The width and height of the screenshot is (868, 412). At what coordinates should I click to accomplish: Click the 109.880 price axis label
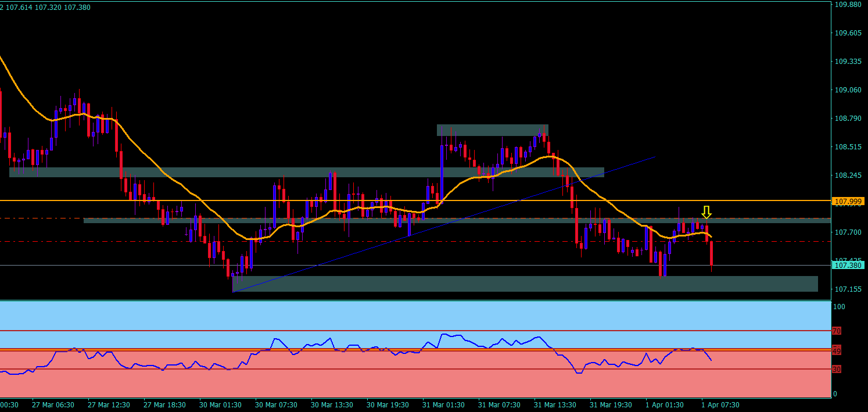click(848, 4)
